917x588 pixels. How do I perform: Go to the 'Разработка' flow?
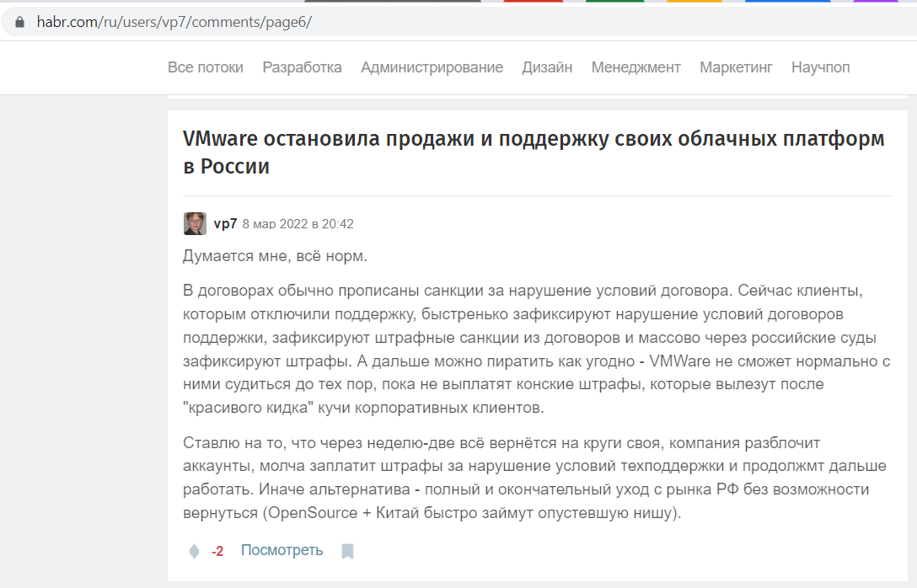point(302,67)
